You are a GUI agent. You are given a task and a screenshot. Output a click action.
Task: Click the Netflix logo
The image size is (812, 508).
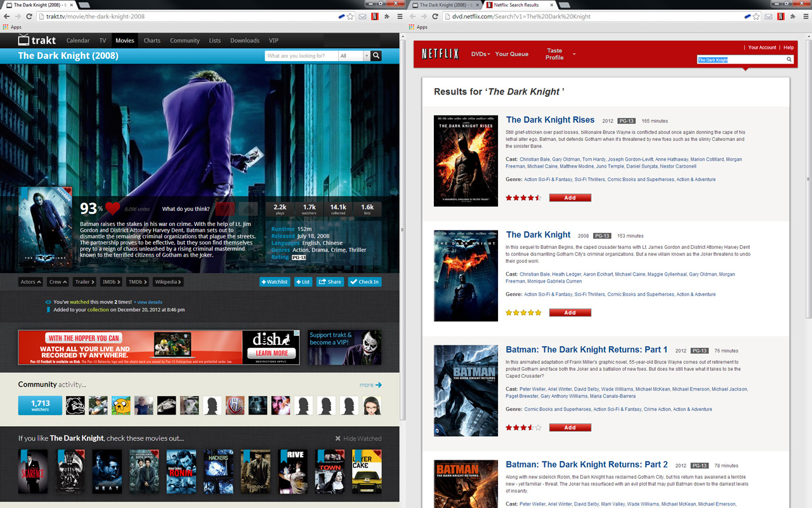click(x=440, y=55)
